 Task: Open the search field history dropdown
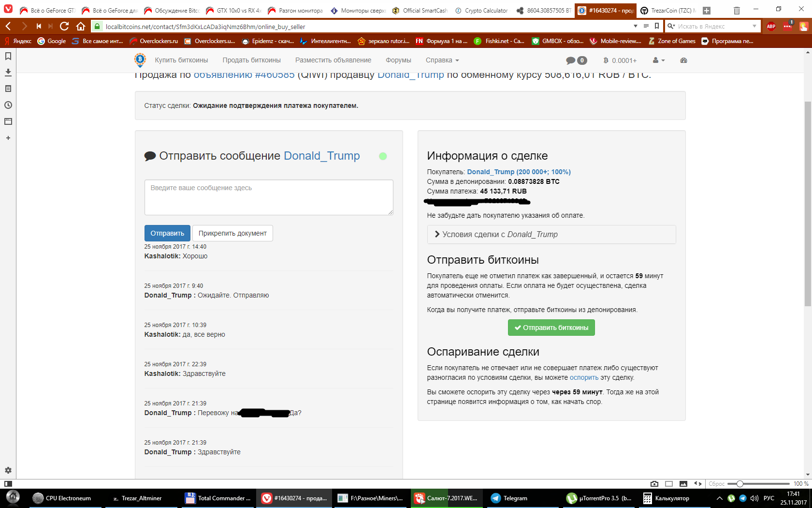(754, 26)
